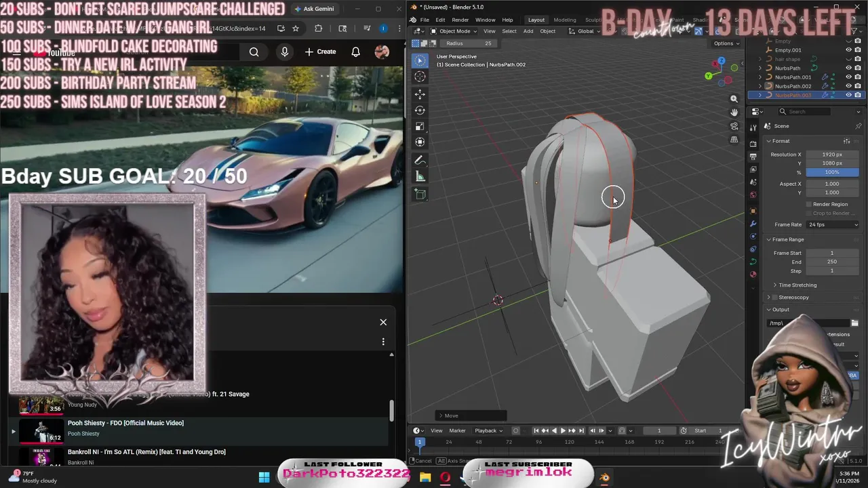Click the viewport pan hand icon

[734, 113]
